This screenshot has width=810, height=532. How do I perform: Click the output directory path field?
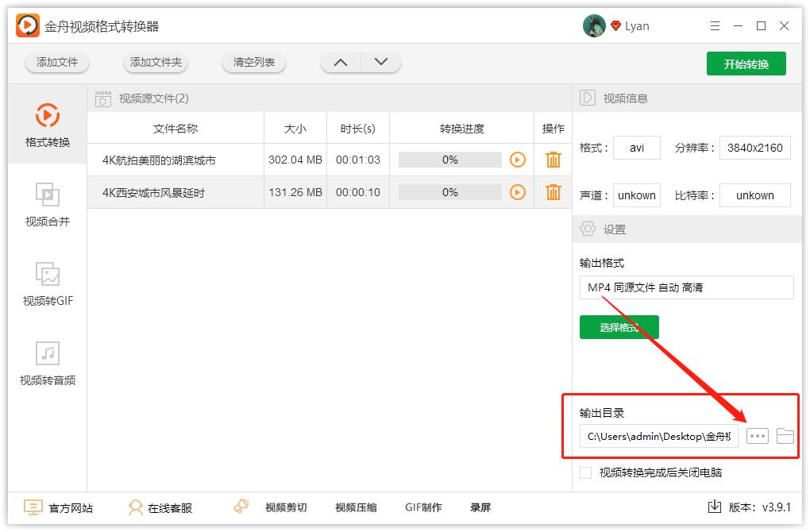tap(657, 435)
